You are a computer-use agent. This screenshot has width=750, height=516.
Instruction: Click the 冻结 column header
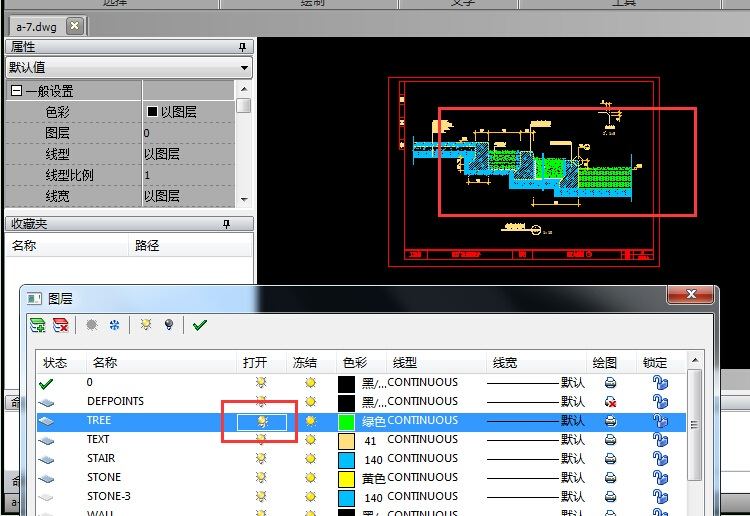(x=311, y=362)
